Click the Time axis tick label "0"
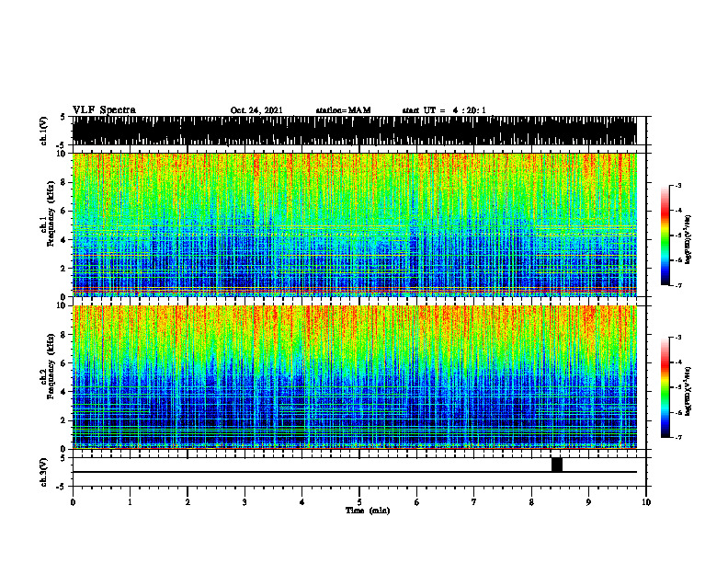The width and height of the screenshot is (728, 563). coord(73,502)
